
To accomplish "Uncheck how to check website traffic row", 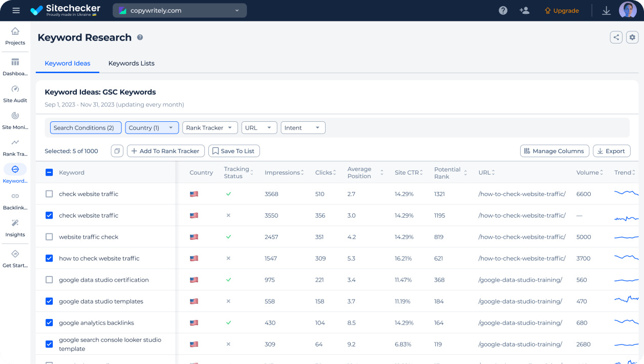I will click(x=49, y=259).
